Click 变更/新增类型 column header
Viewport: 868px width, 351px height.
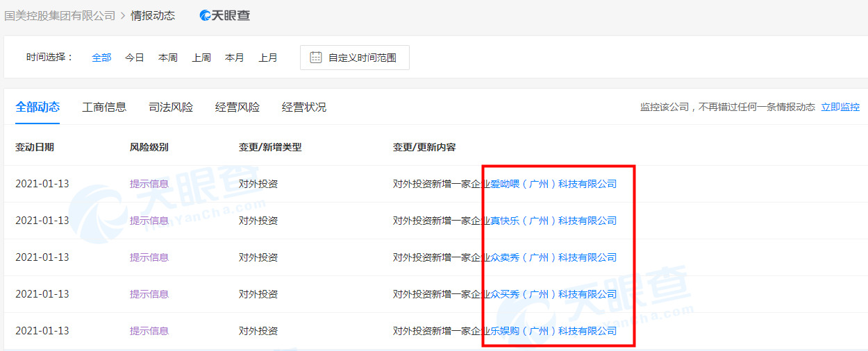click(270, 147)
